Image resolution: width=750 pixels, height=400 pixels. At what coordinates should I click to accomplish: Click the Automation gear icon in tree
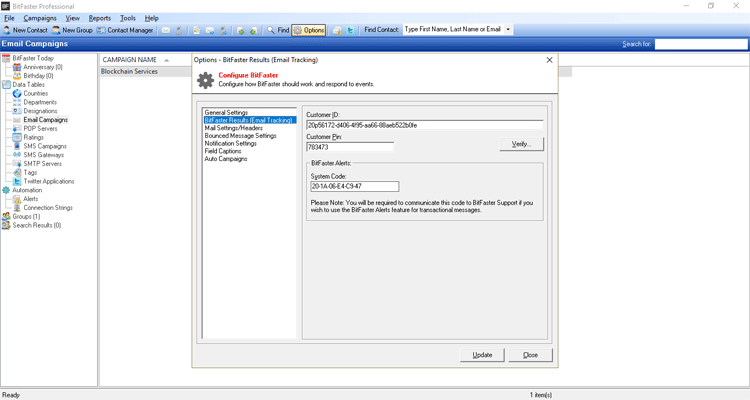6,190
